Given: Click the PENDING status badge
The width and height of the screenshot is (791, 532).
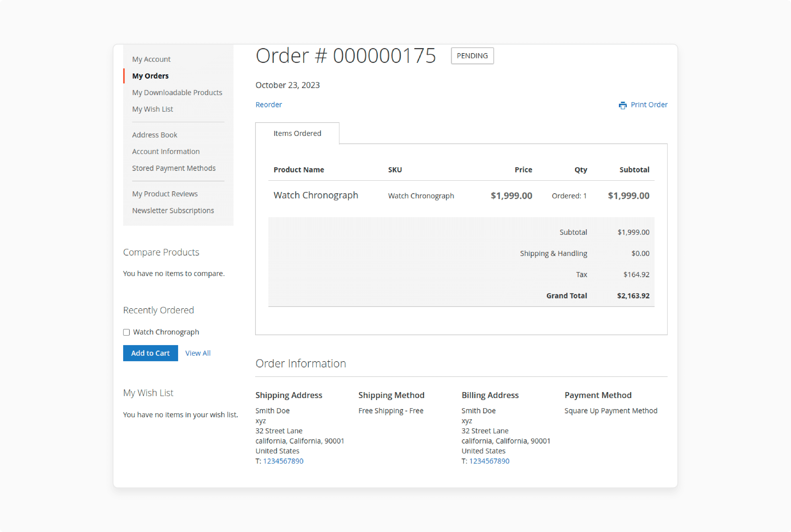Looking at the screenshot, I should pyautogui.click(x=472, y=56).
